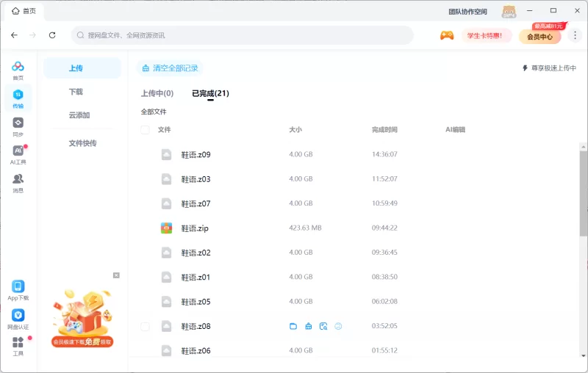Click the lightning icon beside 尊享极速上传中
The height and width of the screenshot is (373, 588).
click(x=525, y=68)
